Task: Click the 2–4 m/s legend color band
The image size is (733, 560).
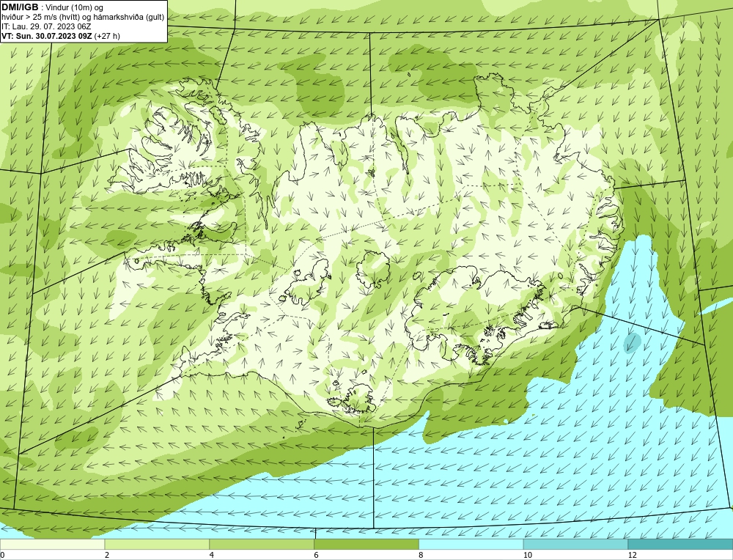Action: (157, 545)
